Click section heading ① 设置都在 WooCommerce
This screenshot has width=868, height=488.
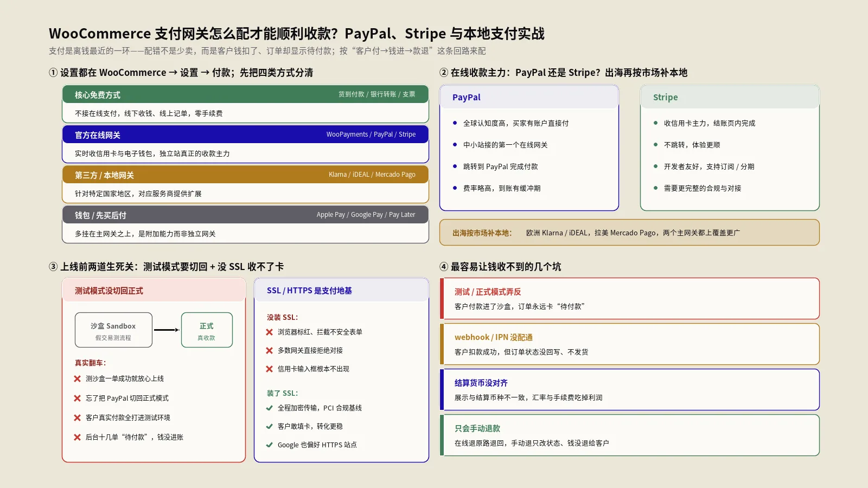181,73
